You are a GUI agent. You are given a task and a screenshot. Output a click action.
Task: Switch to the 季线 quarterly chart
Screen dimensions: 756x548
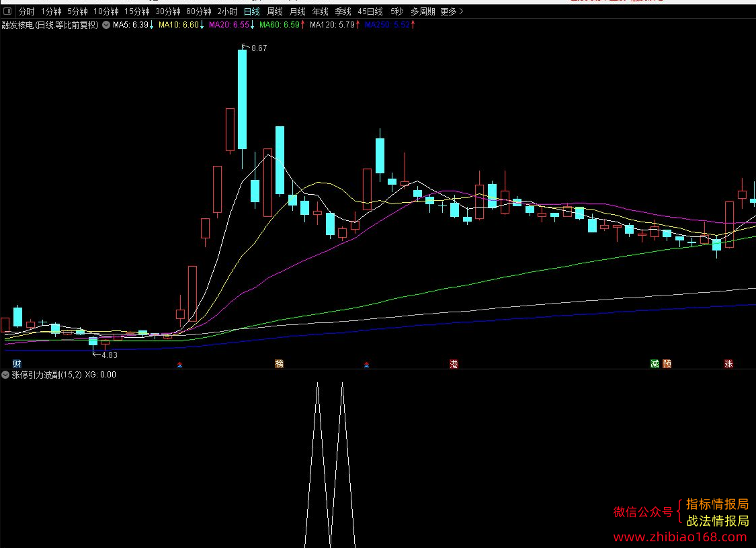(343, 11)
